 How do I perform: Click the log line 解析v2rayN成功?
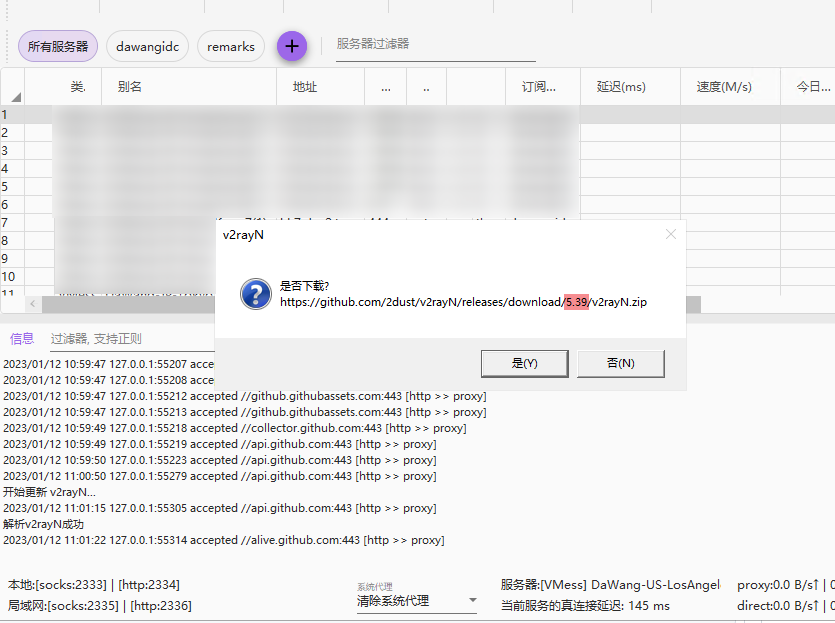[44, 524]
